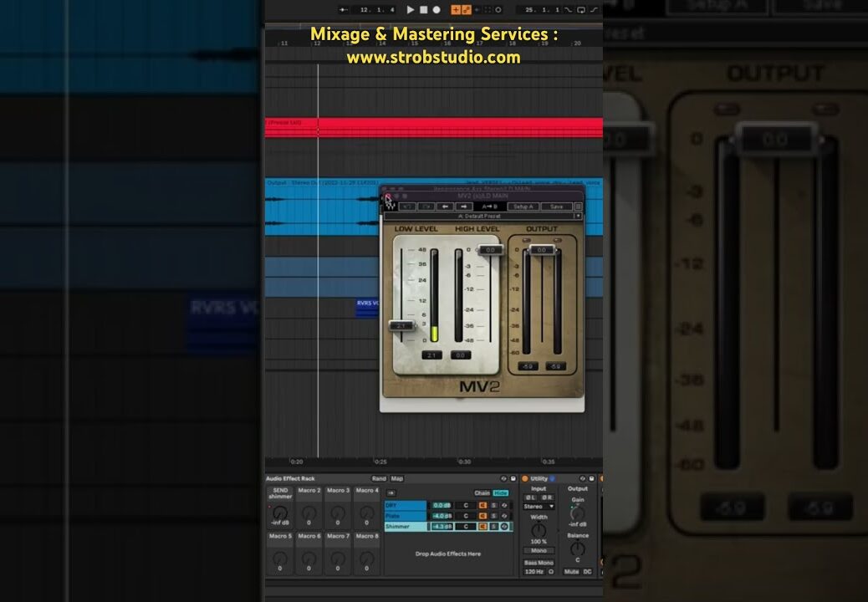Click the Shimmer chain hot-swap icon
Viewport: 868px width, 602px height.
504,526
